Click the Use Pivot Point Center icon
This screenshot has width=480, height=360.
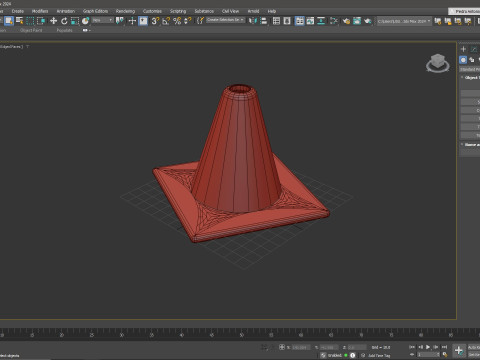tap(119, 21)
